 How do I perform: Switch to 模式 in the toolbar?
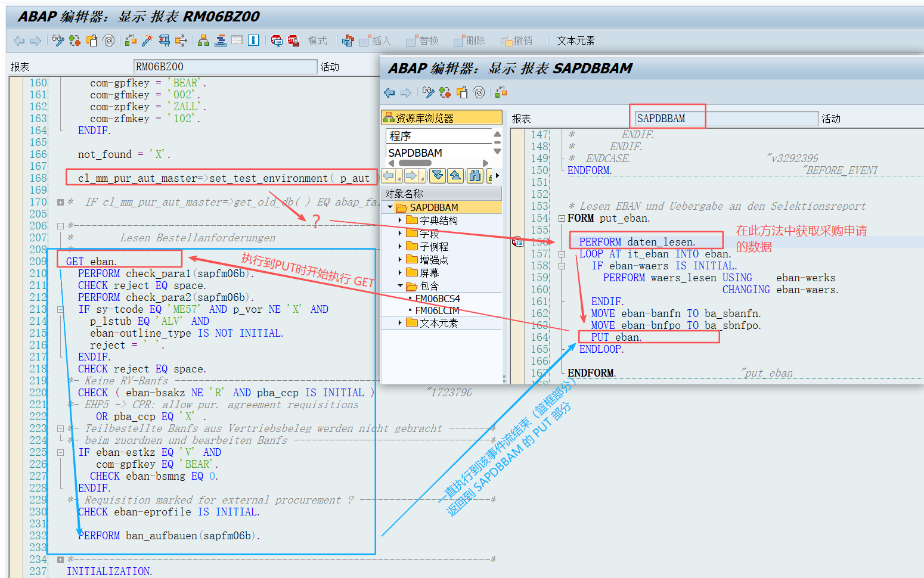coord(318,41)
